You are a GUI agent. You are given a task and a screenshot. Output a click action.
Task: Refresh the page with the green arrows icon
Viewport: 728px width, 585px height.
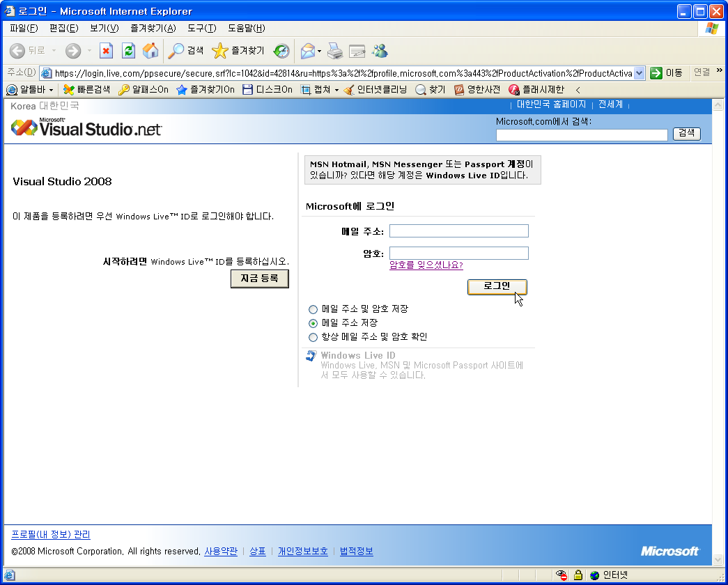pyautogui.click(x=128, y=51)
